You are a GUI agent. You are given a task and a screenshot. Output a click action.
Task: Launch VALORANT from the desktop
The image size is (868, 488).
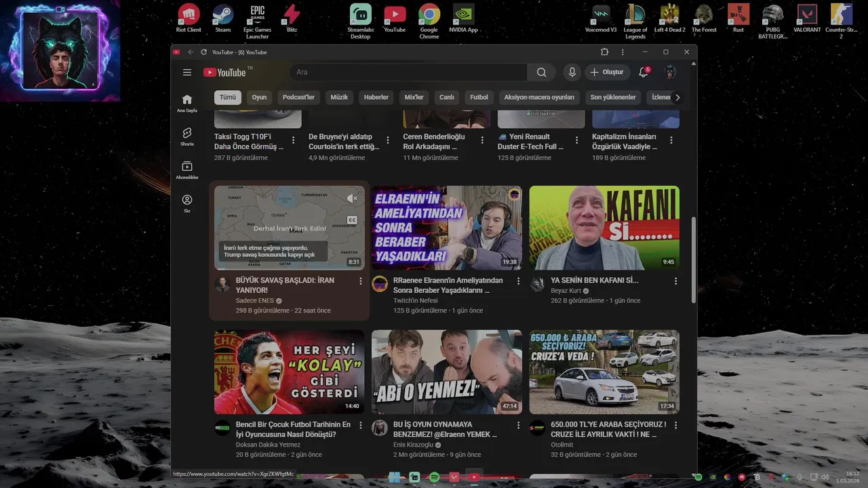coord(807,18)
